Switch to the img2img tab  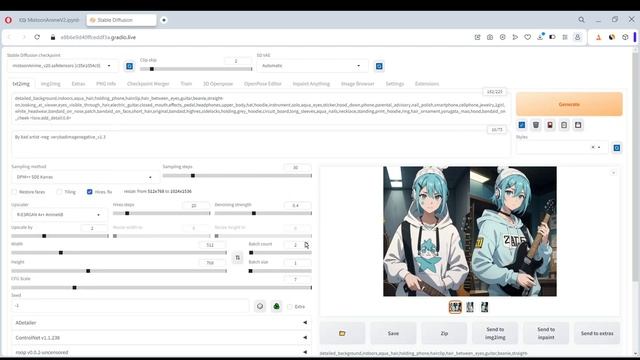coord(51,84)
